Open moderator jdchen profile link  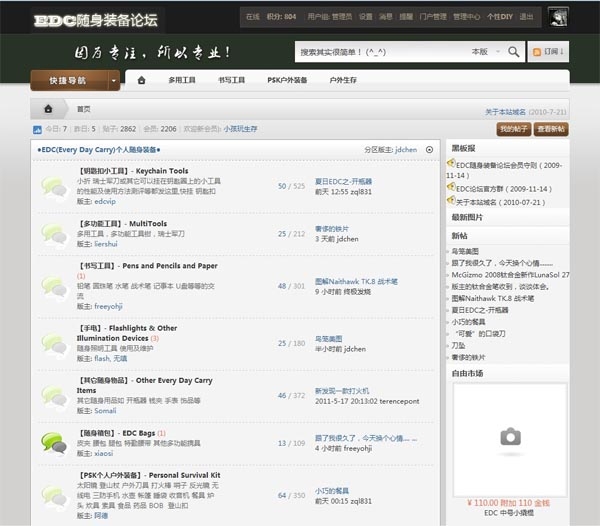pos(406,149)
